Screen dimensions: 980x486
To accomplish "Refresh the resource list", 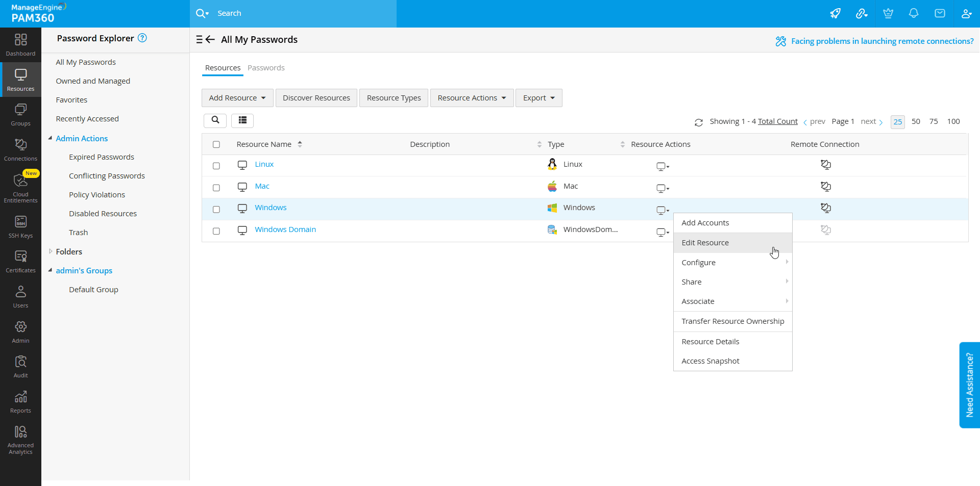I will (x=699, y=122).
